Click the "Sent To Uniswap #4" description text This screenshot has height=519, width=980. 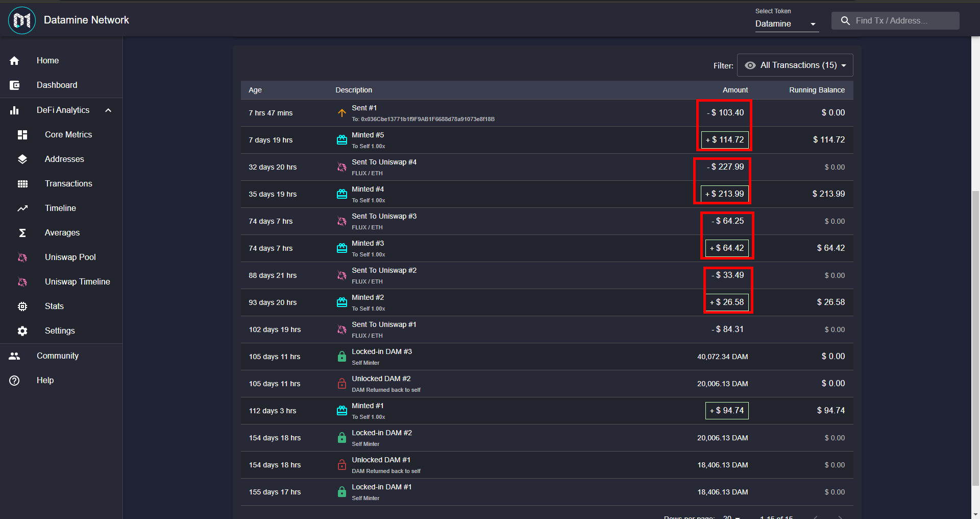click(x=384, y=162)
